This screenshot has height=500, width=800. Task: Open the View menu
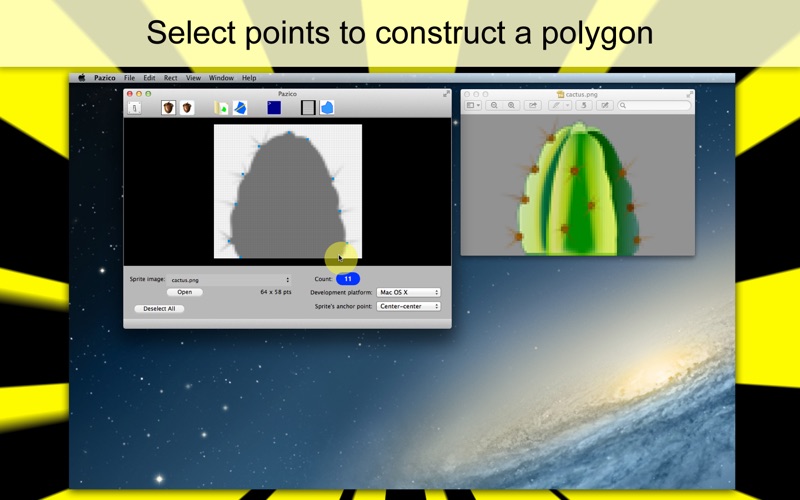193,78
